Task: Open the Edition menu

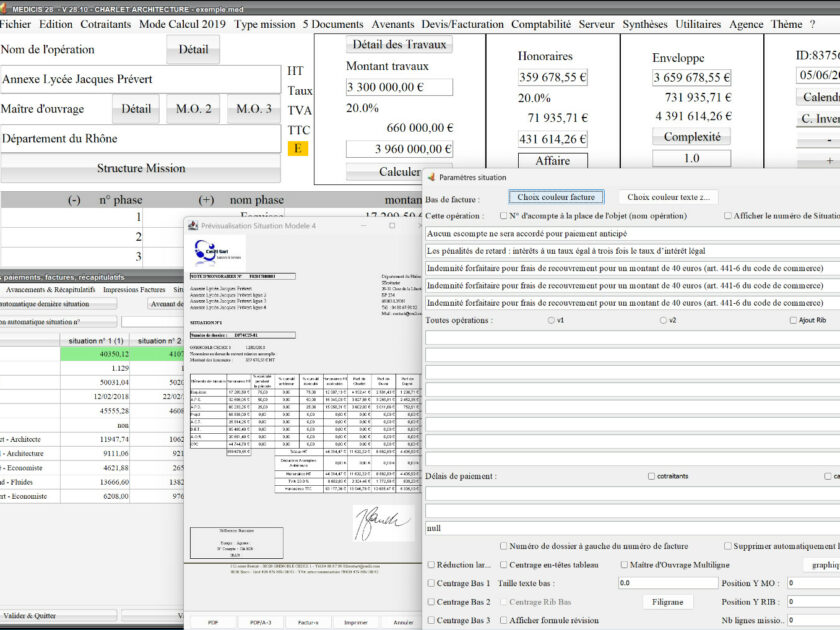Action: [x=56, y=24]
